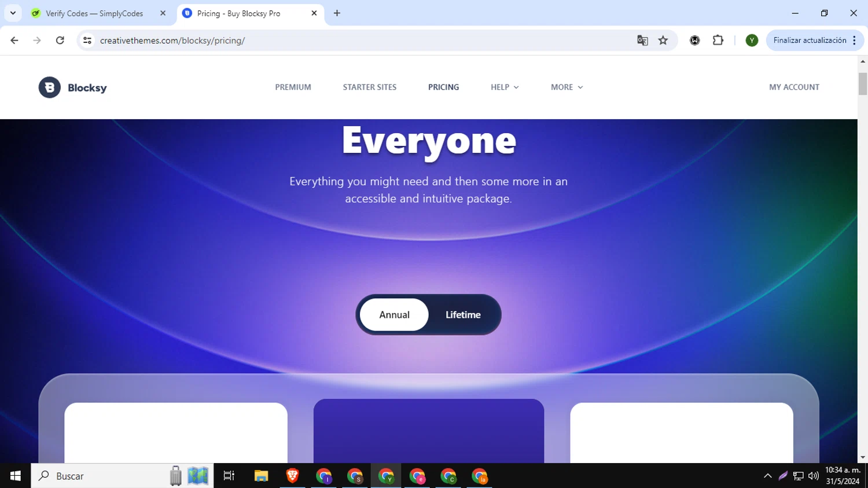Viewport: 868px width, 488px height.
Task: Close the Verify Codes — SimplyCodes tab
Action: (163, 13)
